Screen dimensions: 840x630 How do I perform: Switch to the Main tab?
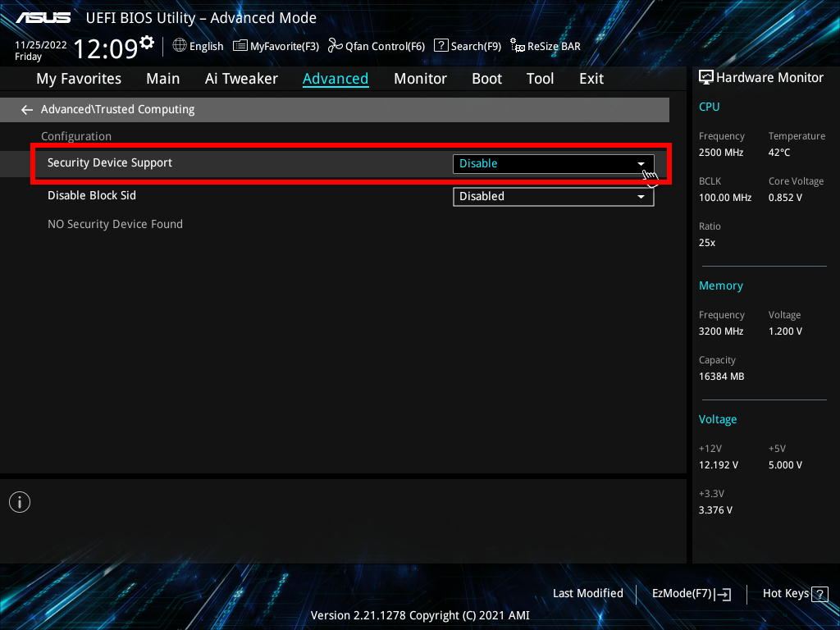[163, 79]
